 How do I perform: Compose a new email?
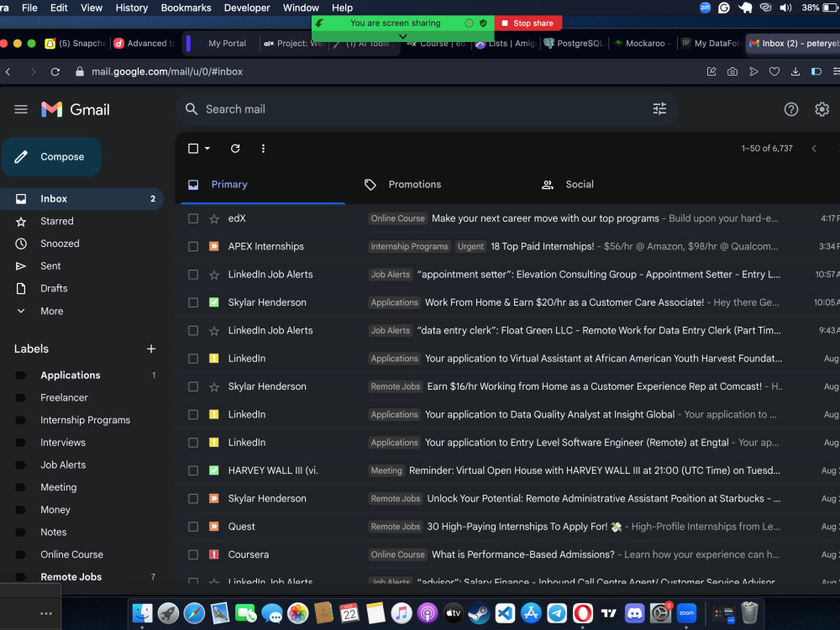click(51, 157)
